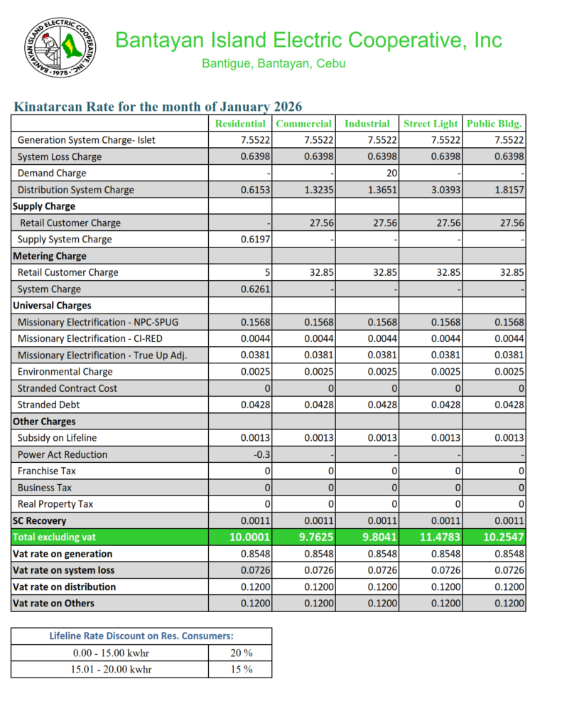
Task: Select the Supply Charge section heading
Action: [44, 206]
